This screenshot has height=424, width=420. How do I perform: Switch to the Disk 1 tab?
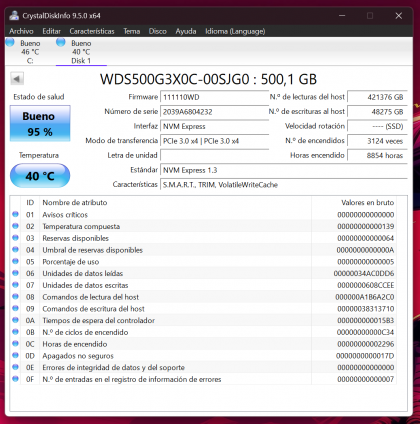[81, 52]
